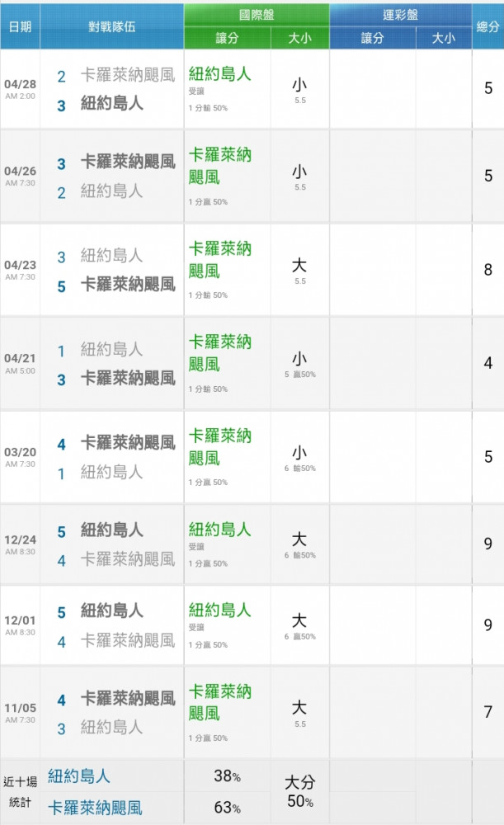This screenshot has height=825, width=504.
Task: Click 讓分 under 運彩盤
Action: (373, 38)
